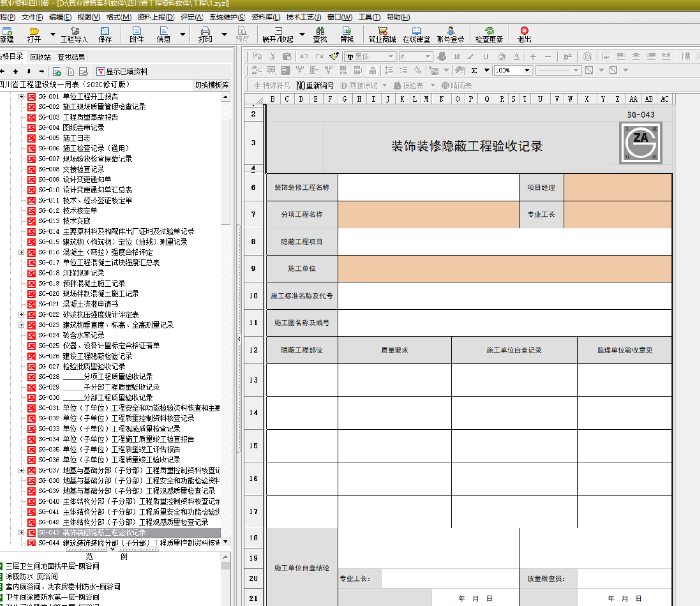Open the 信息 info tool
The height and width of the screenshot is (606, 700).
click(163, 35)
